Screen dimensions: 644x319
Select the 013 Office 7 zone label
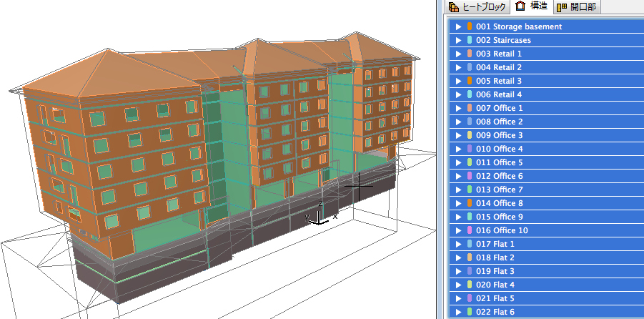click(499, 190)
